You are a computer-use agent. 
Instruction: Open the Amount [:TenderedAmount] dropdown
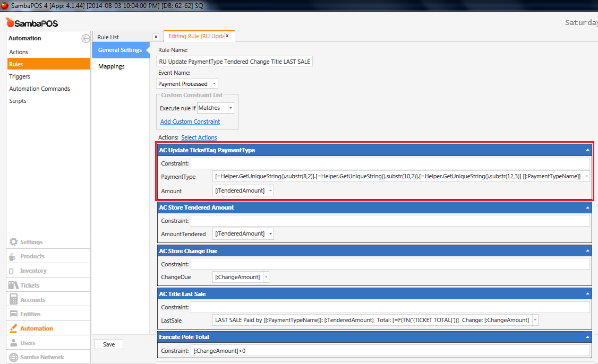[270, 190]
